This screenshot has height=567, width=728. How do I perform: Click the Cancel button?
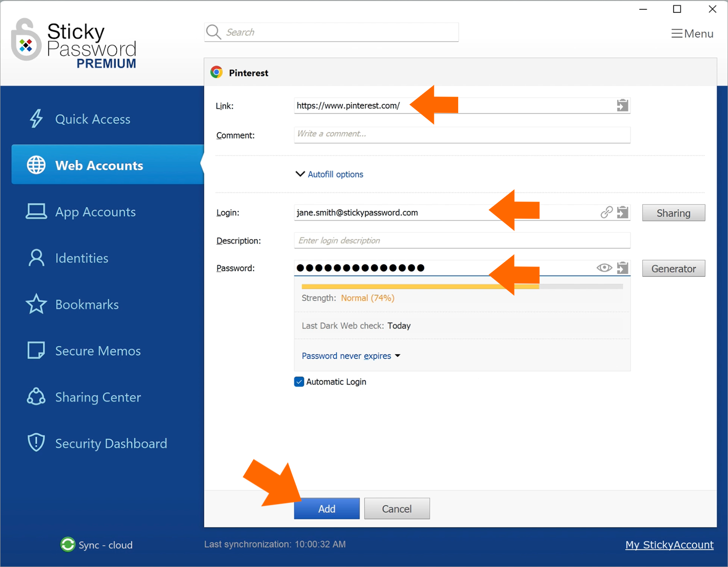coord(397,508)
